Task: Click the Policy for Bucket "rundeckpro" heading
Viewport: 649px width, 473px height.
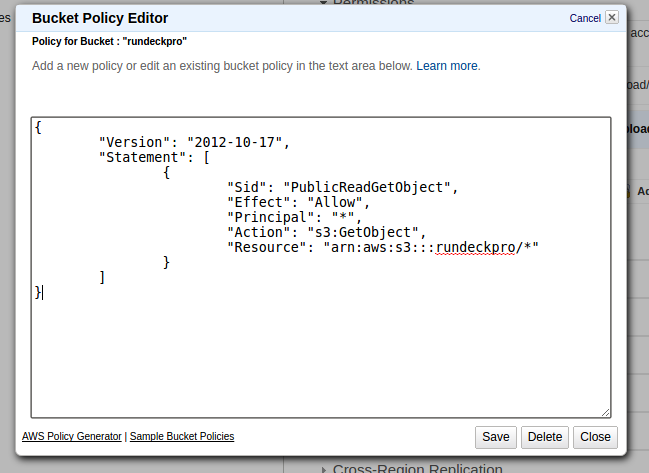Action: click(109, 41)
